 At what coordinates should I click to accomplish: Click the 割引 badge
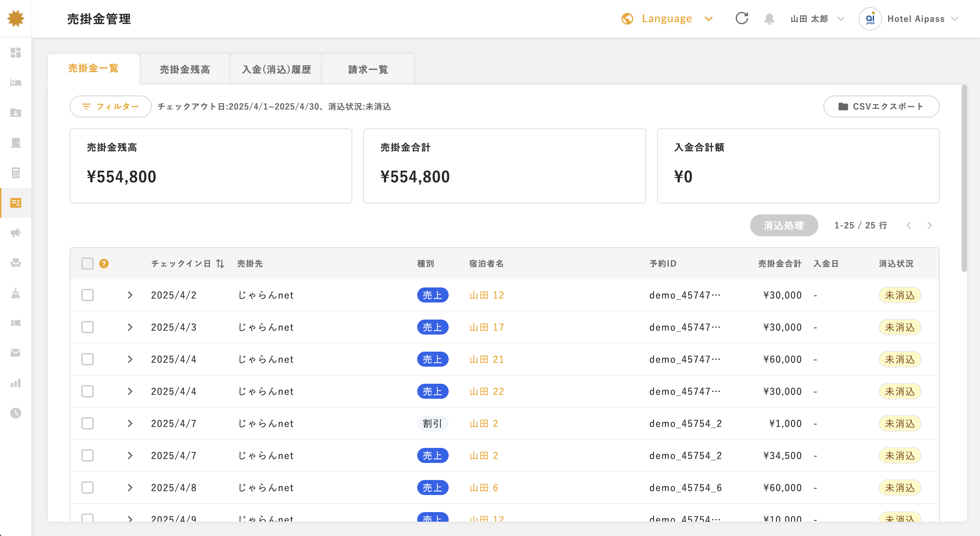433,423
